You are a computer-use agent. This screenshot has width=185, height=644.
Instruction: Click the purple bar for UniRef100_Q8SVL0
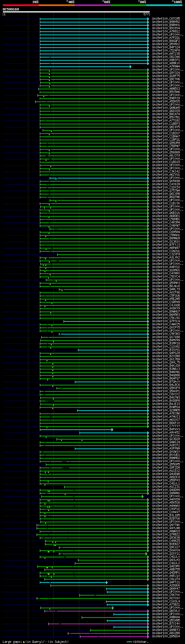pyautogui.click(x=97, y=611)
